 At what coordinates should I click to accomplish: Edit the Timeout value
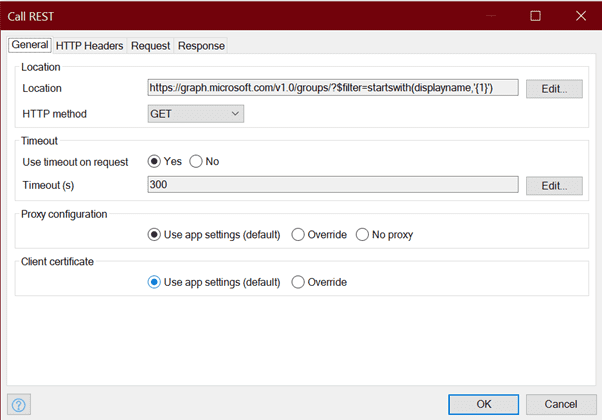[554, 186]
